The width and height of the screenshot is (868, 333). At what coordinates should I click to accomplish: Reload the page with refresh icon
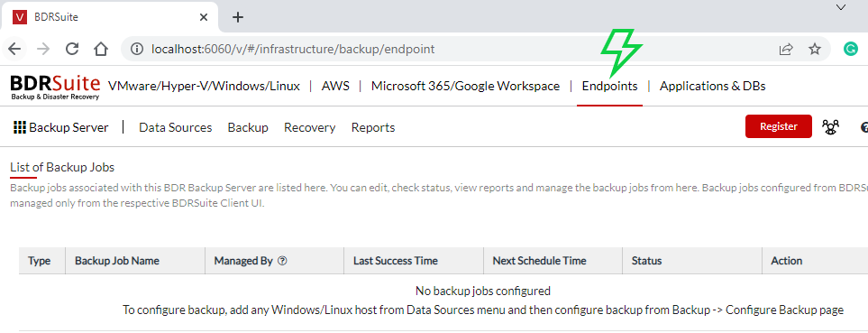[72, 49]
